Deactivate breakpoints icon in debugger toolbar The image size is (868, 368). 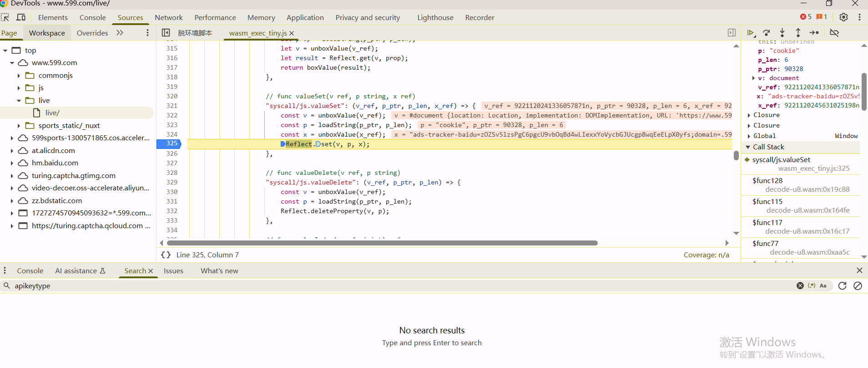[x=834, y=33]
